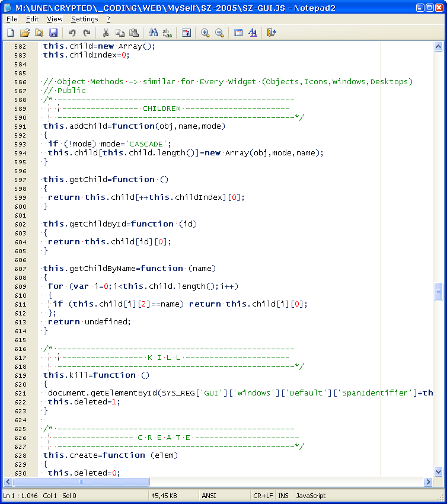Click the 'for (var i=0;...' loop line
This screenshot has width=447, height=504.
(143, 286)
